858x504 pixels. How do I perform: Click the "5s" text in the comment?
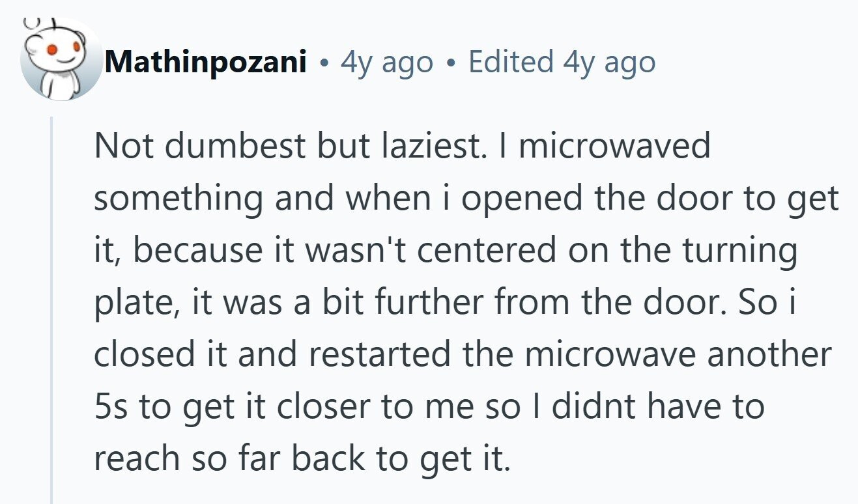pos(113,406)
